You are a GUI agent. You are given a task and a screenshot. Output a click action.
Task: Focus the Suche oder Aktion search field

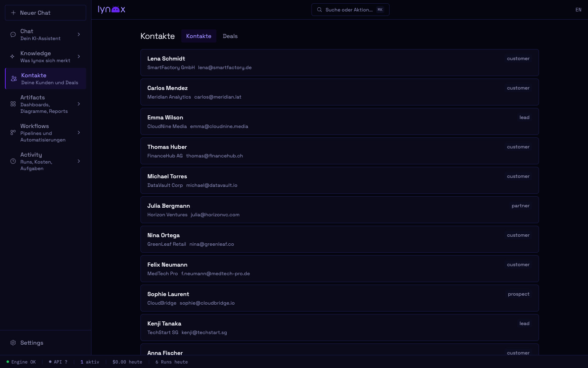[350, 10]
